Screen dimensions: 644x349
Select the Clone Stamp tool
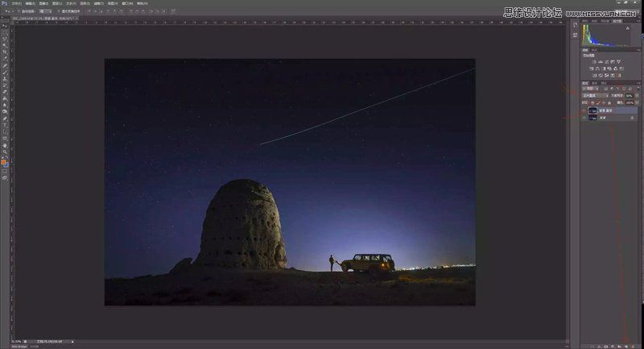tap(5, 78)
